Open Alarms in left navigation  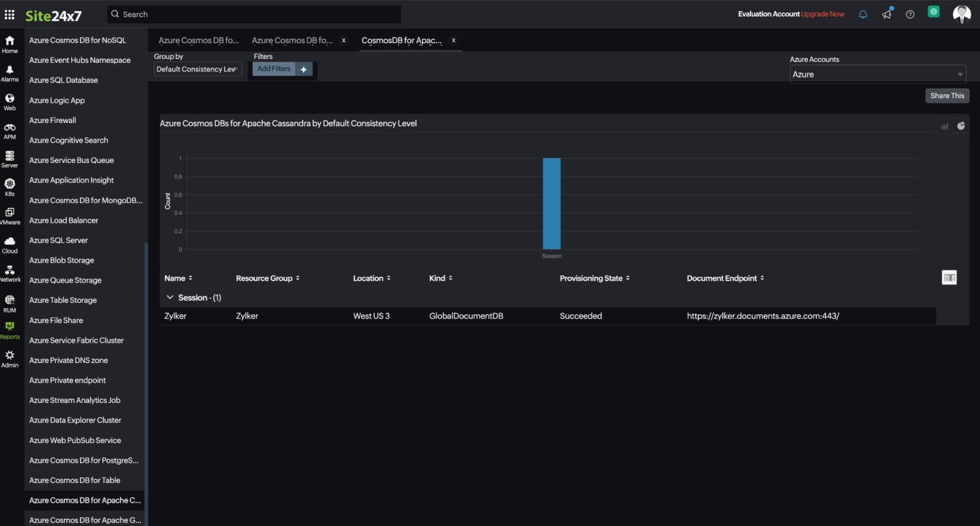coord(10,73)
